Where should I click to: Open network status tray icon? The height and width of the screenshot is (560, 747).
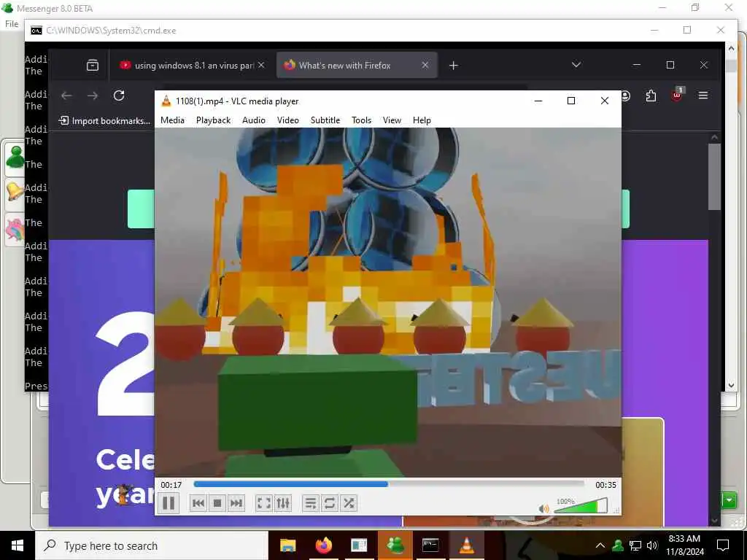(635, 545)
